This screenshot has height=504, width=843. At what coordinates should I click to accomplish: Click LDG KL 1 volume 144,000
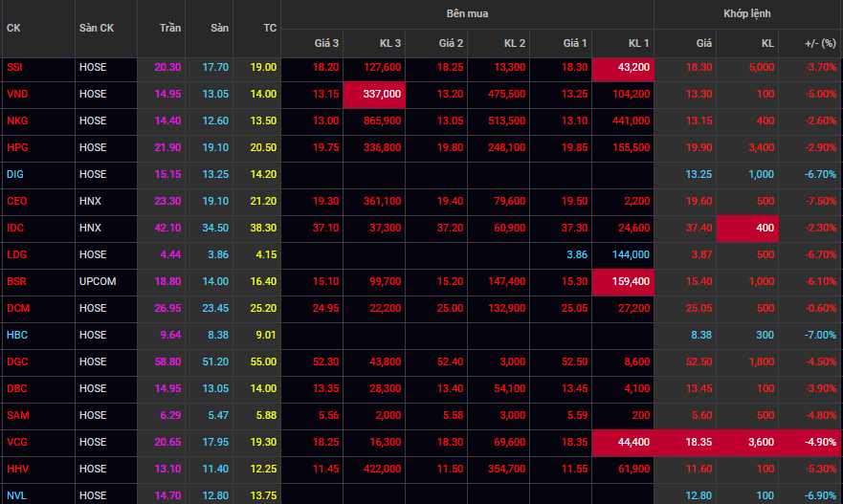pyautogui.click(x=631, y=254)
